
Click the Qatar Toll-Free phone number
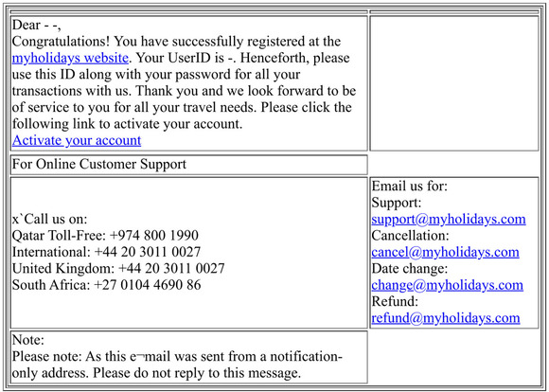[154, 236]
